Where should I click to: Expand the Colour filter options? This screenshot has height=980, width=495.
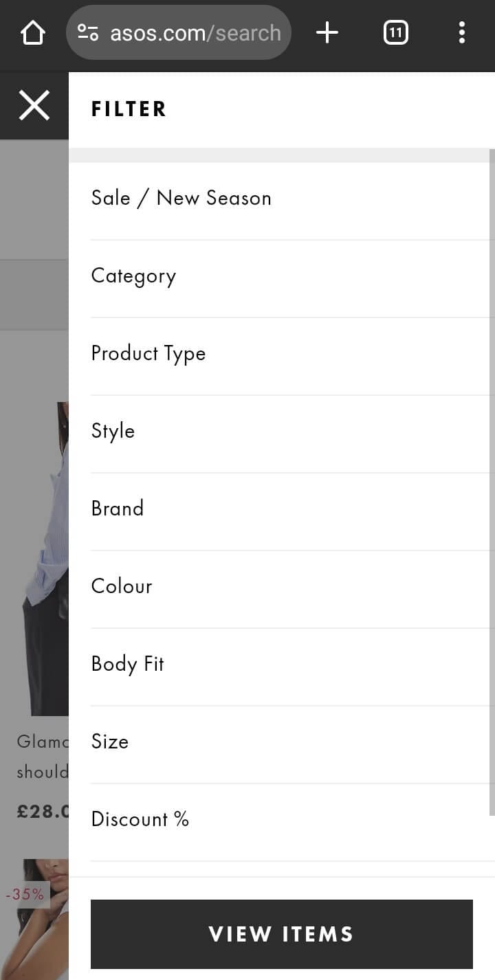121,586
